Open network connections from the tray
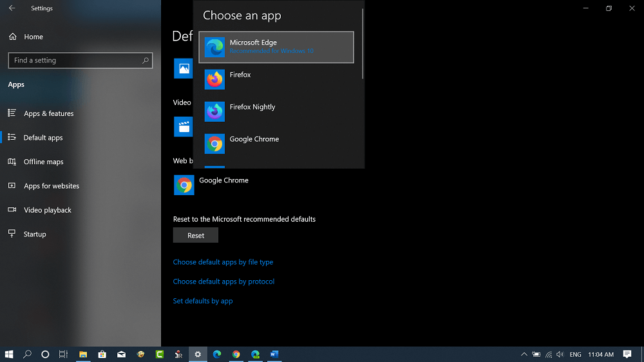This screenshot has height=362, width=644. coord(549,354)
